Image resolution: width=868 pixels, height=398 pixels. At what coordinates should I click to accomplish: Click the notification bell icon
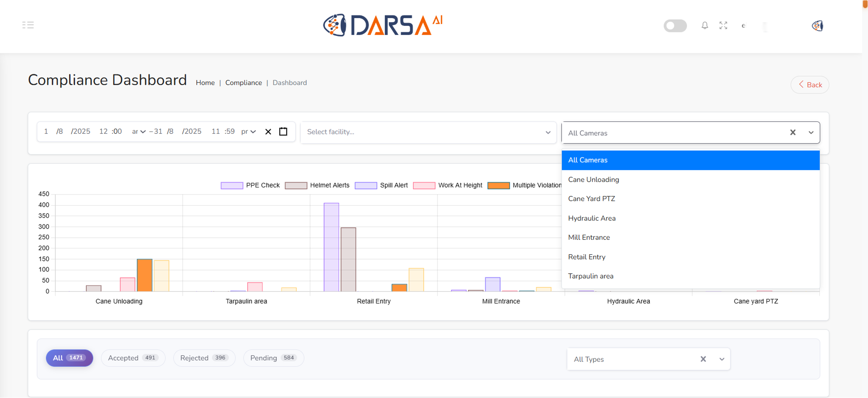pyautogui.click(x=705, y=26)
